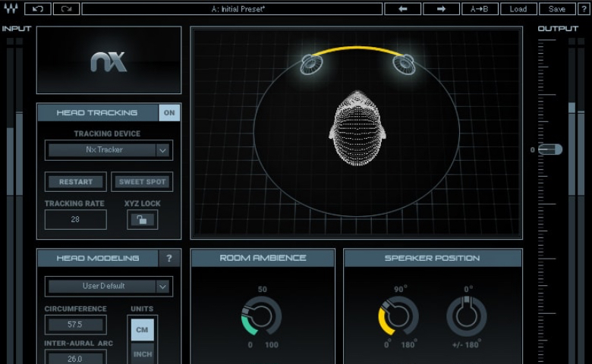
Task: Click the speaker width knob at 90°
Action: 398,316
